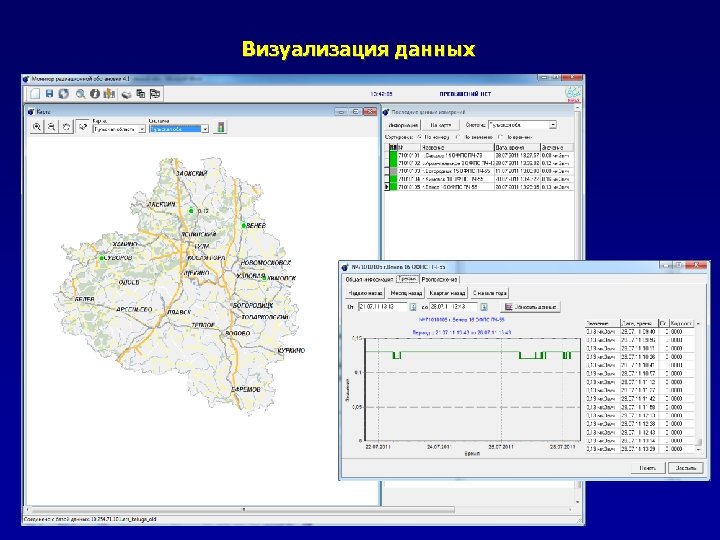Click the green status cell of row 71010101
Viewport: 720px width, 540px height.
click(x=393, y=156)
